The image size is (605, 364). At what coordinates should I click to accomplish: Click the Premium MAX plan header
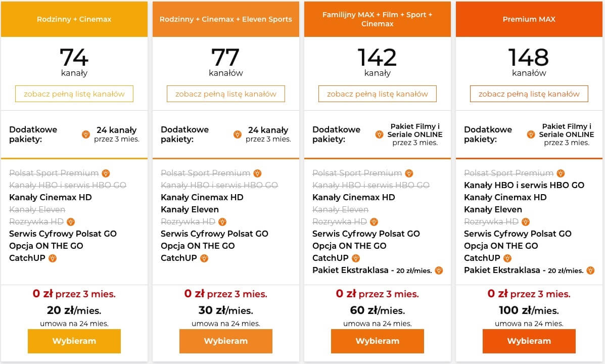[529, 19]
